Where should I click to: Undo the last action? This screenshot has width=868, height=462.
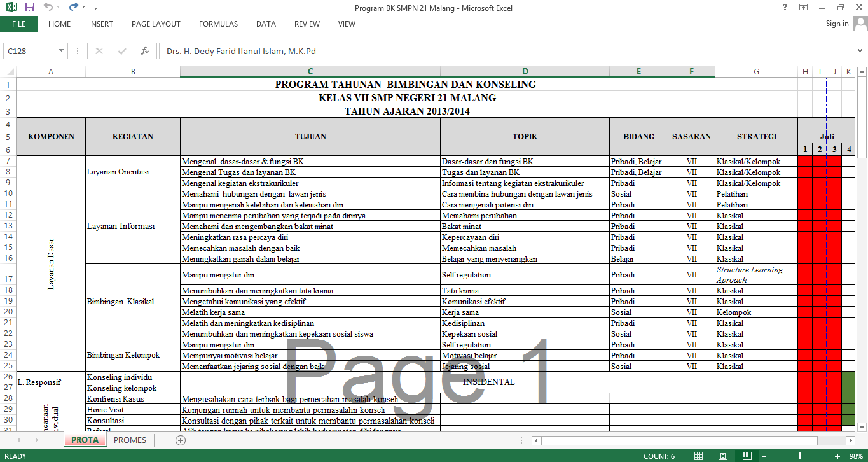[x=48, y=8]
